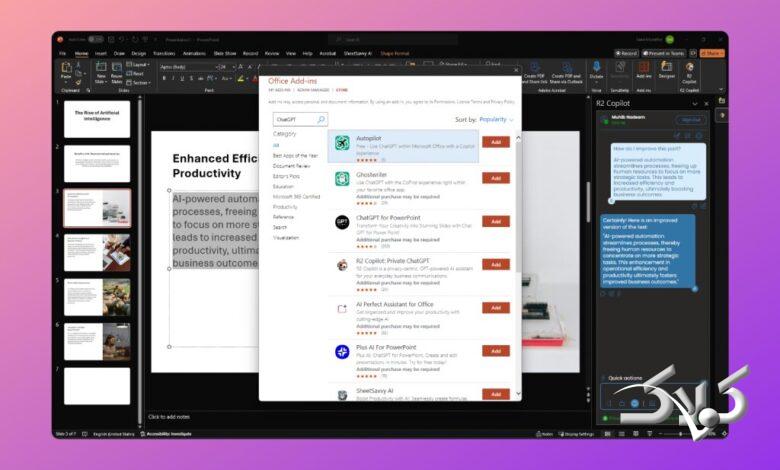This screenshot has height=470, width=780.
Task: Add ChatGPT for PowerPoint add-in
Action: point(496,221)
